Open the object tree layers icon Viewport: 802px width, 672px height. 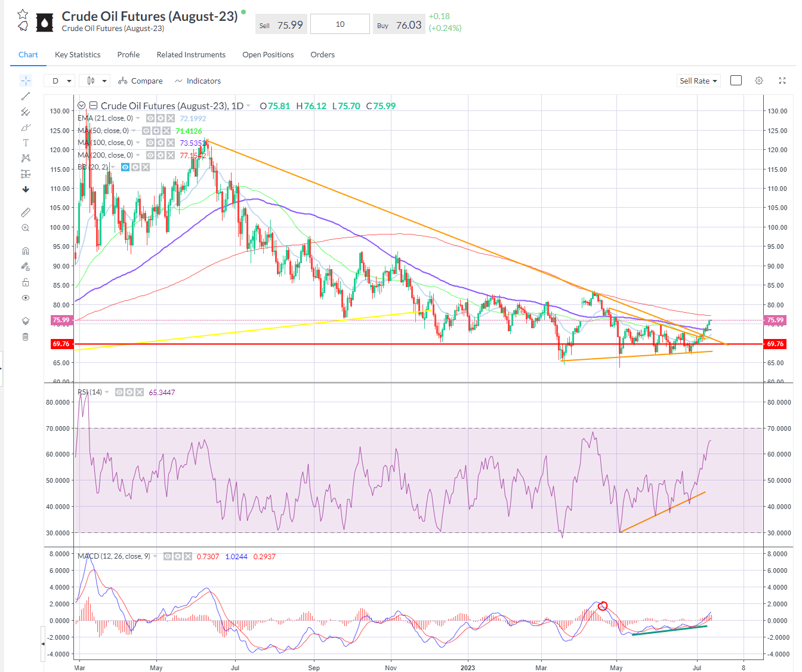(26, 321)
